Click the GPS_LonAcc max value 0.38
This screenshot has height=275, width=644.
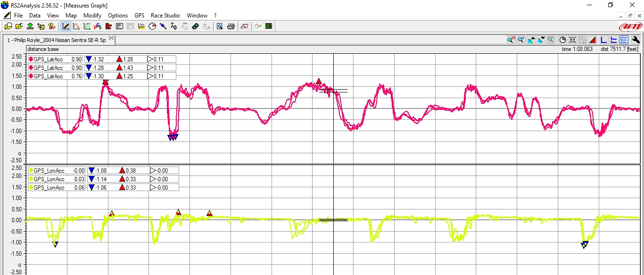click(x=132, y=171)
